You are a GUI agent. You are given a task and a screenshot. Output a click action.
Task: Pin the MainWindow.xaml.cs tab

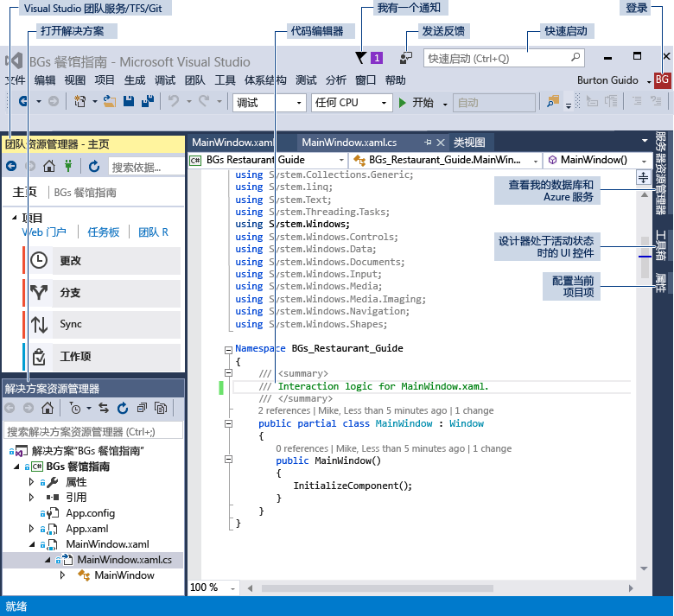428,143
